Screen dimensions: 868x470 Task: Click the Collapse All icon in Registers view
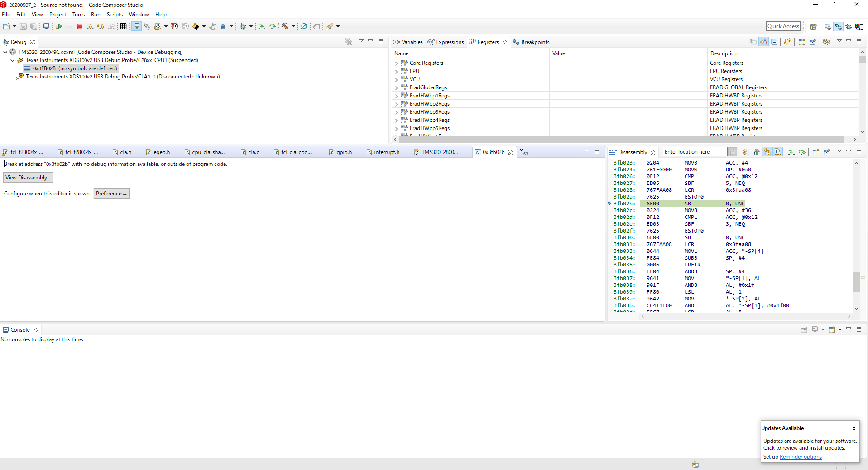[774, 42]
